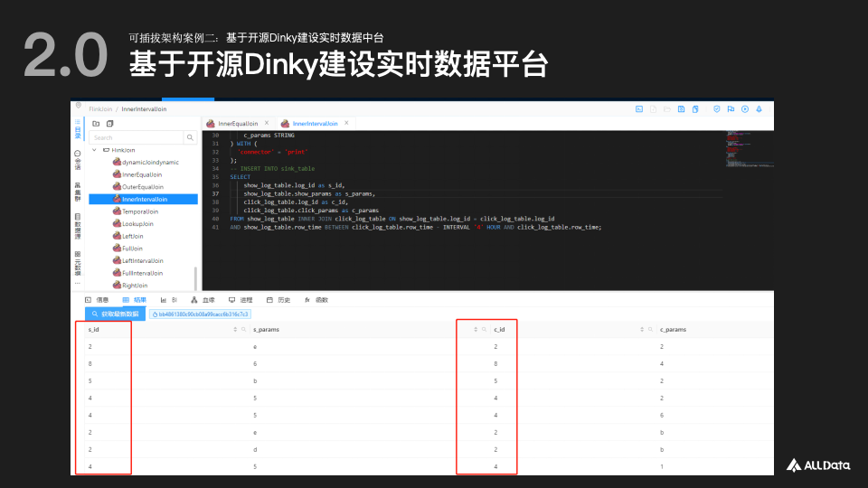Collapse all tree nodes with stacked-squares icon
This screenshot has height=488, width=868.
click(x=109, y=124)
